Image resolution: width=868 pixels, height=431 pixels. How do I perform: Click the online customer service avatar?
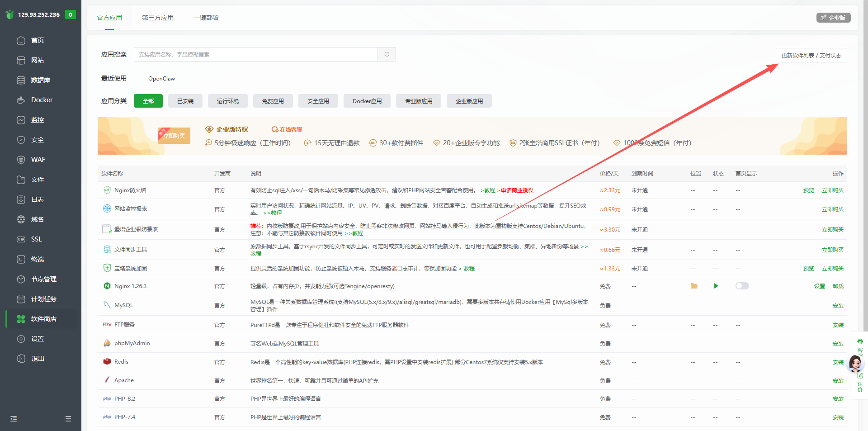tap(855, 363)
